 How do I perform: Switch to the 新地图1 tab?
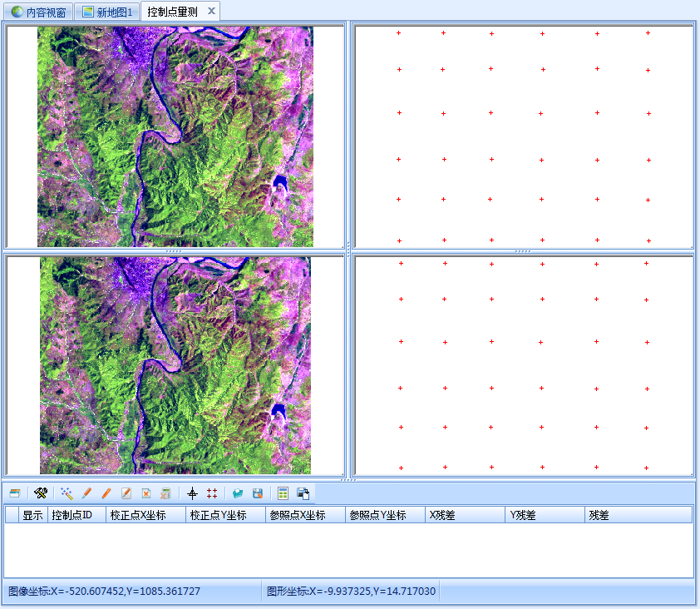(106, 12)
